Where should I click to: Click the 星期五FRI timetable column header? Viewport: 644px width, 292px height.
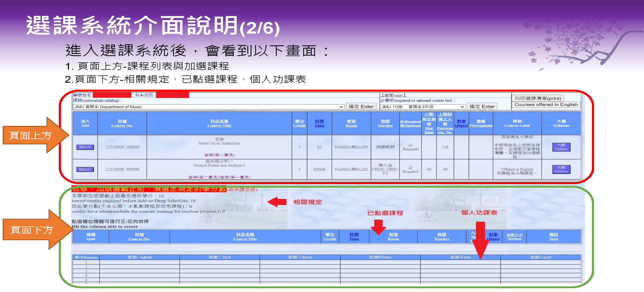[x=460, y=257]
